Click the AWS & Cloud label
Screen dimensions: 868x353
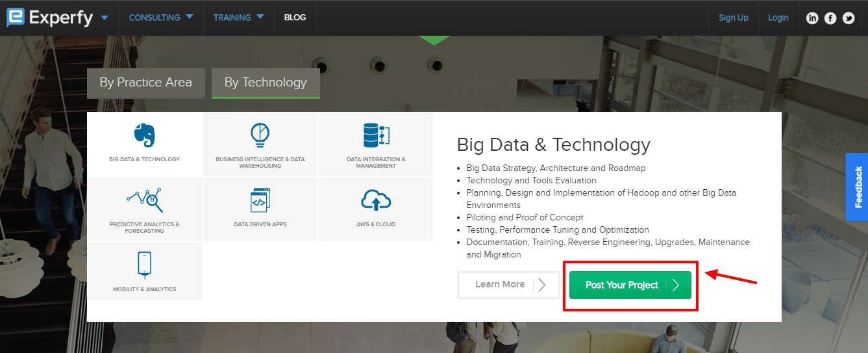(x=376, y=224)
